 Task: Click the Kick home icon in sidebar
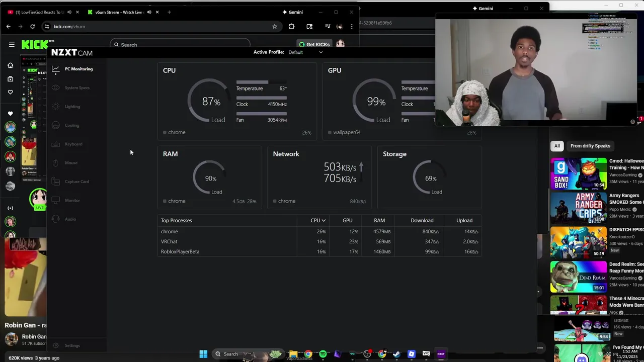[x=10, y=65]
